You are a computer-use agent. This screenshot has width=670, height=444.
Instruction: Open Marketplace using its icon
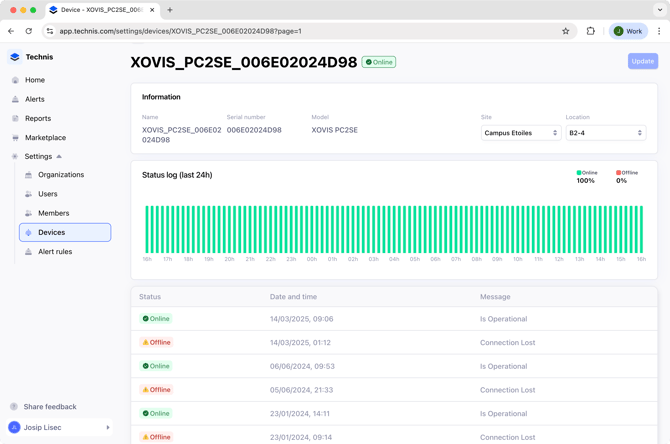(15, 137)
